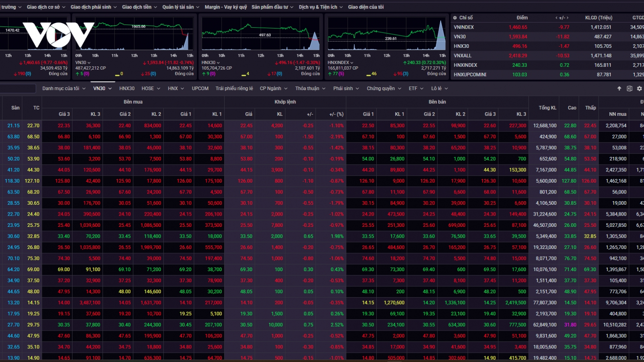Switch to the UPCOM tab
Screen dimensions: 644x362
[200, 88]
